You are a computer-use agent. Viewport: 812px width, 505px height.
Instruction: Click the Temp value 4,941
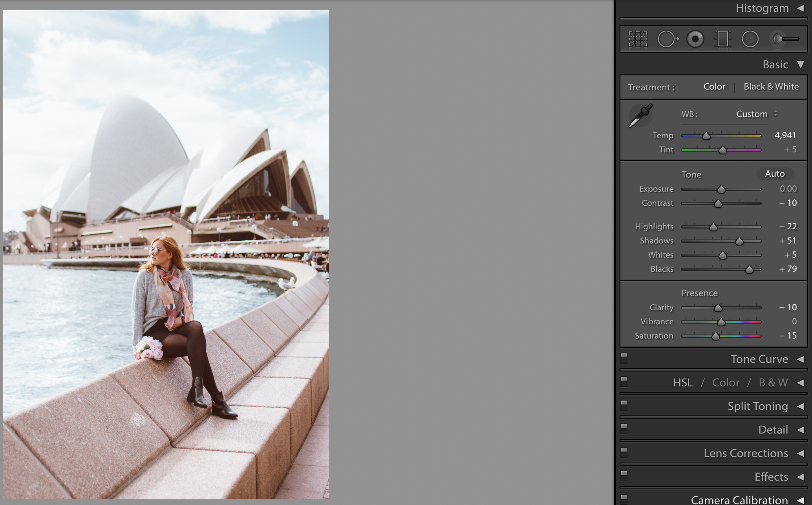pos(785,135)
